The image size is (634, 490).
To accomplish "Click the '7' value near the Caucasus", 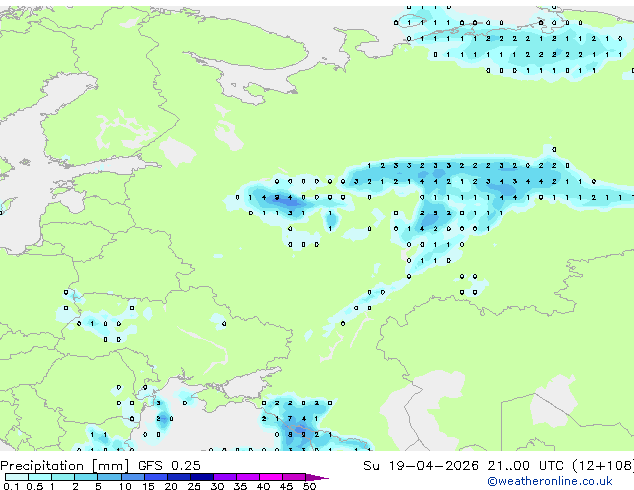I will [290, 419].
